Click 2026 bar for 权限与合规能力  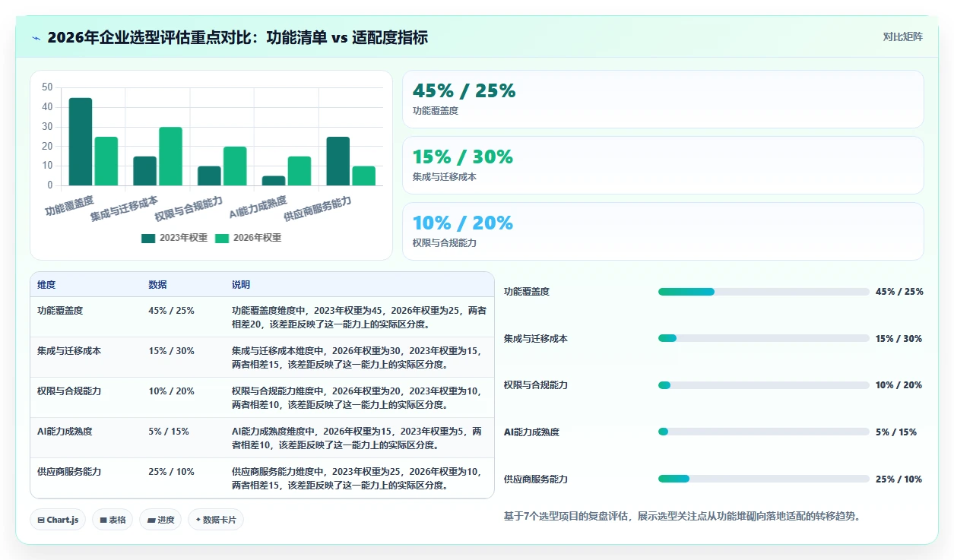pyautogui.click(x=235, y=166)
